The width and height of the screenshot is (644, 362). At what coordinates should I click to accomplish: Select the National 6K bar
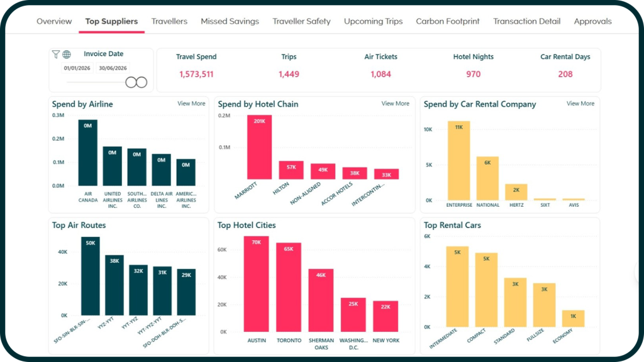pyautogui.click(x=487, y=178)
